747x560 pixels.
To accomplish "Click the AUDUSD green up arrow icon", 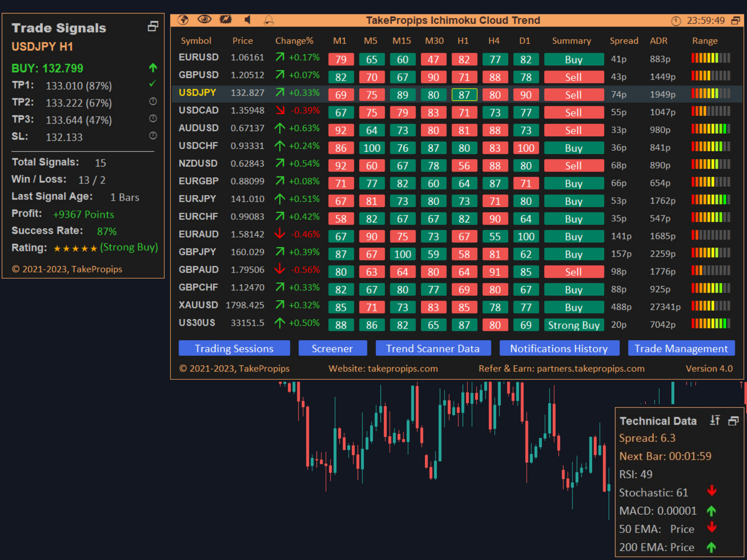I will pyautogui.click(x=280, y=128).
